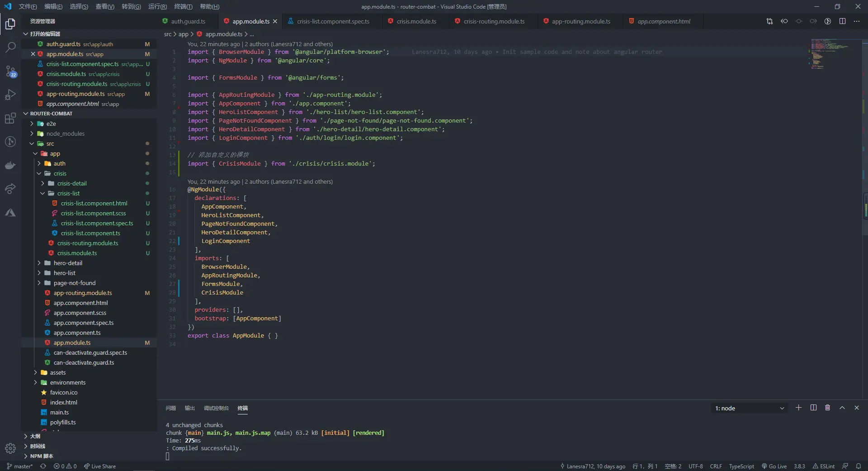The height and width of the screenshot is (471, 868).
Task: Open the feedback icon in status bar
Action: (x=845, y=466)
